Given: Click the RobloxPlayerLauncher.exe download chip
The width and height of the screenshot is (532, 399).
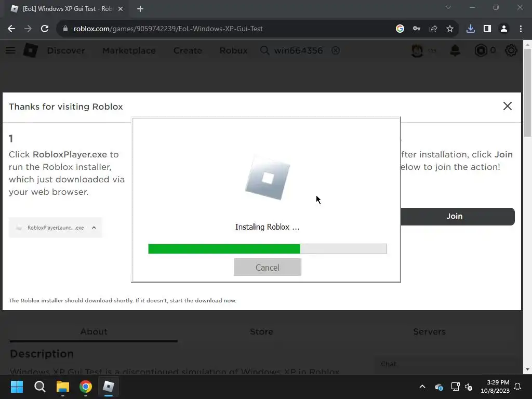Looking at the screenshot, I should [55, 228].
